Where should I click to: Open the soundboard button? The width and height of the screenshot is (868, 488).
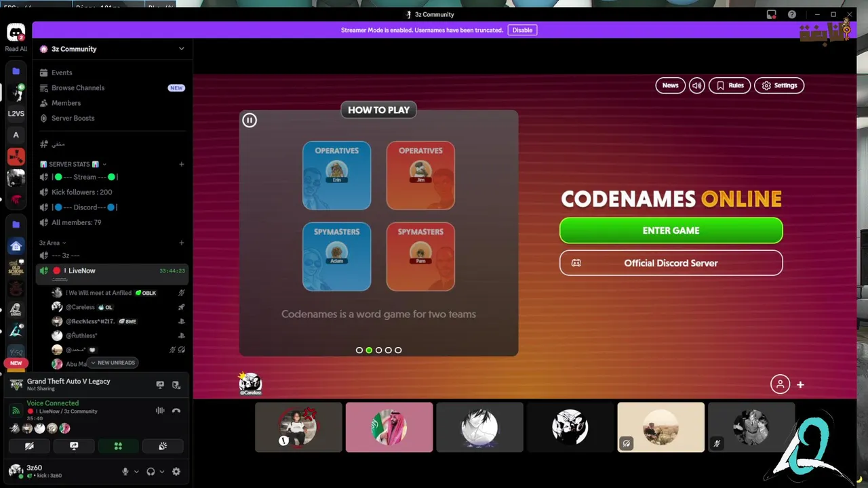pyautogui.click(x=163, y=446)
